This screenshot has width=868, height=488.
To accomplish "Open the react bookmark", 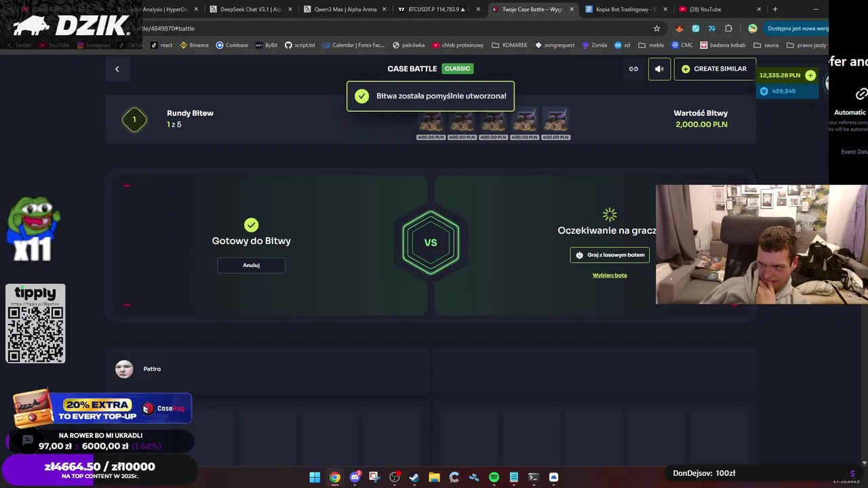I will click(161, 45).
